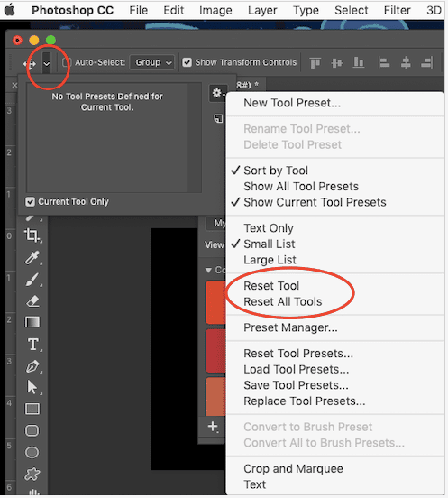Select the Path Selection arrow tool

pos(32,387)
